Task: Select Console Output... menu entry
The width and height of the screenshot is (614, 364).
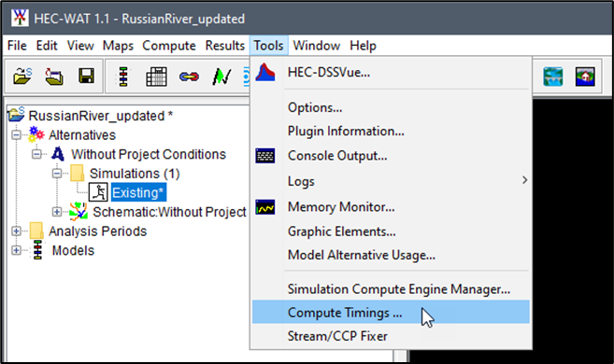Action: (391, 156)
